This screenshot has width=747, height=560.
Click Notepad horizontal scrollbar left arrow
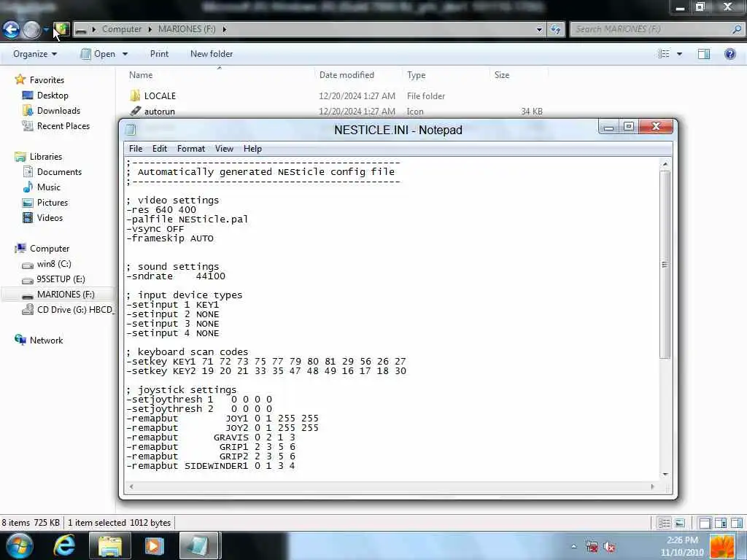coord(131,486)
